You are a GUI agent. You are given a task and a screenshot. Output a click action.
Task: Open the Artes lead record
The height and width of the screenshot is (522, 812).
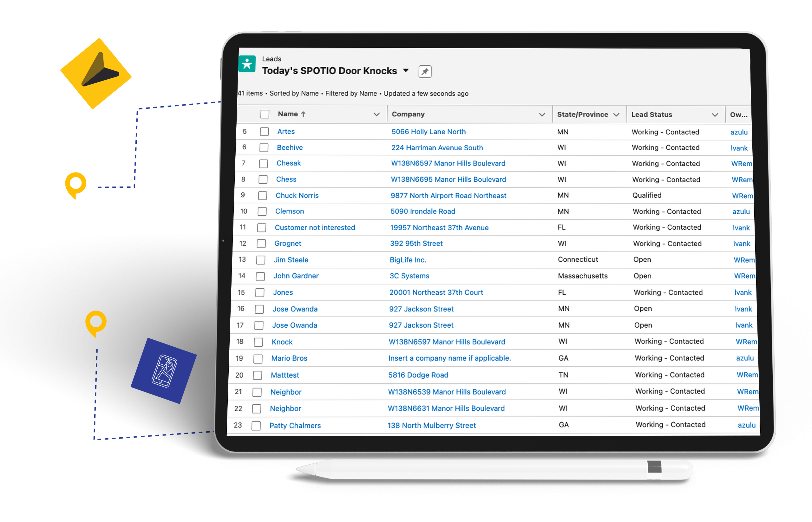pos(286,132)
